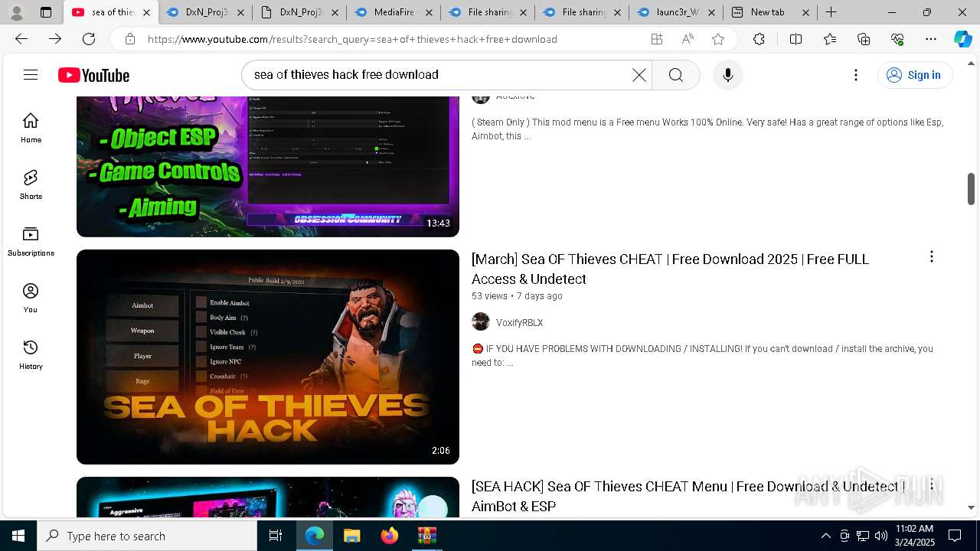Open History in the sidebar
Image resolution: width=980 pixels, height=551 pixels.
tap(31, 354)
